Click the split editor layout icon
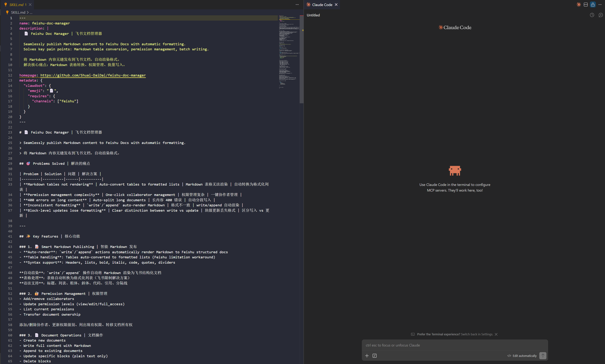 point(586,5)
